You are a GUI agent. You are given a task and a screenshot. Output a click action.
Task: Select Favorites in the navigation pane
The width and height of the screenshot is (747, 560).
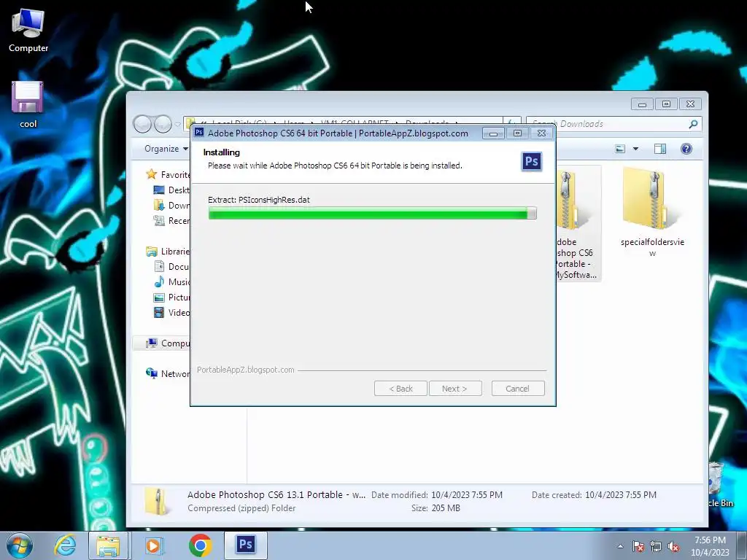[x=168, y=175]
